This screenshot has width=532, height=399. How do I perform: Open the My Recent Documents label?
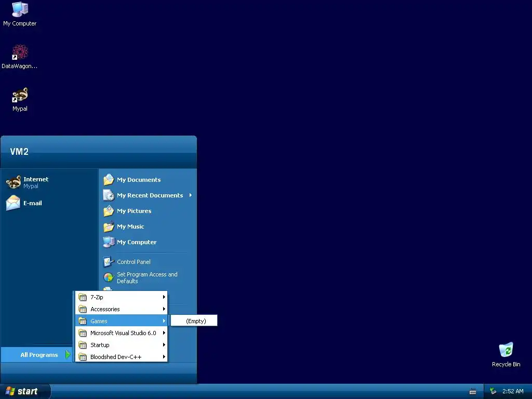point(150,195)
